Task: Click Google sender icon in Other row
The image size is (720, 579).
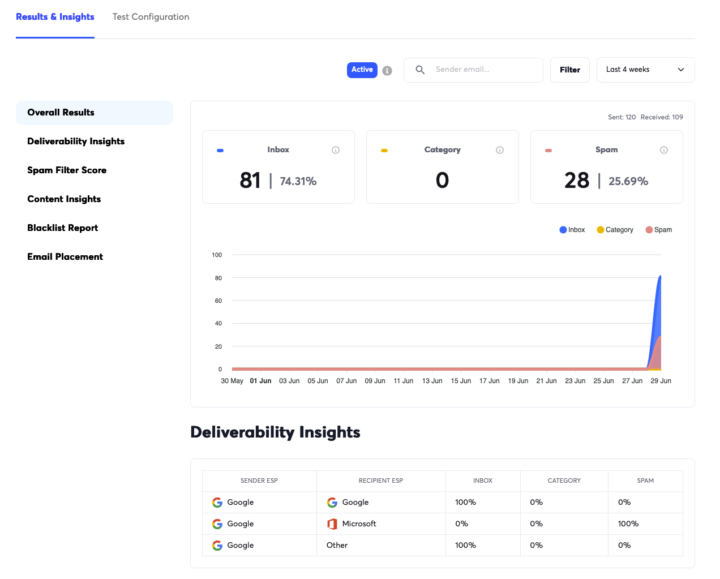Action: 217,545
